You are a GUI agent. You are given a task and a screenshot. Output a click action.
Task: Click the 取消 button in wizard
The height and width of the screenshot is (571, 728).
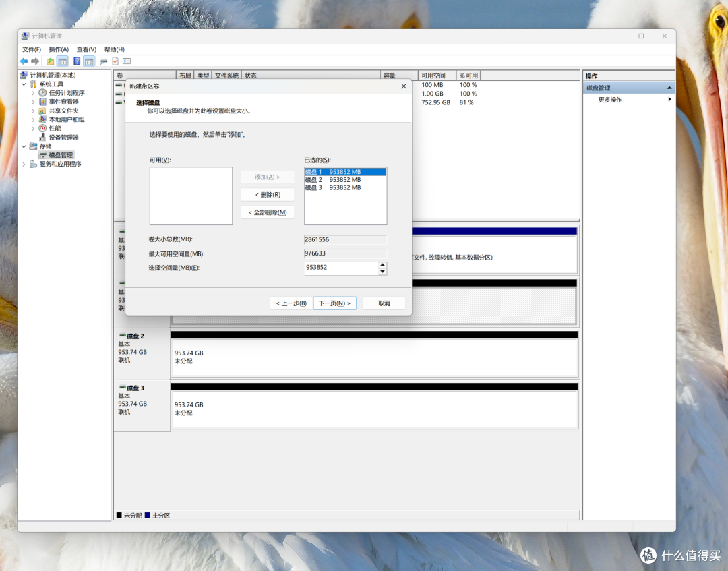384,303
